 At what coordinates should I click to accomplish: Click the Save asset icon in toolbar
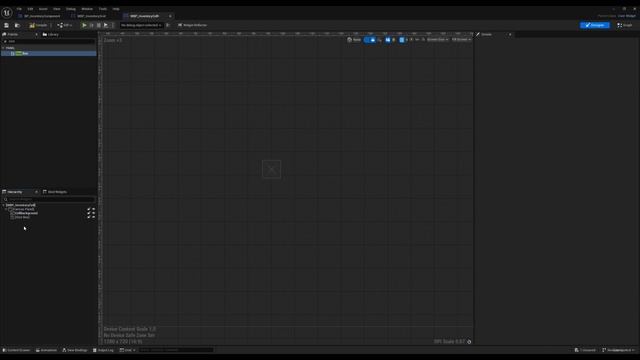(x=7, y=25)
